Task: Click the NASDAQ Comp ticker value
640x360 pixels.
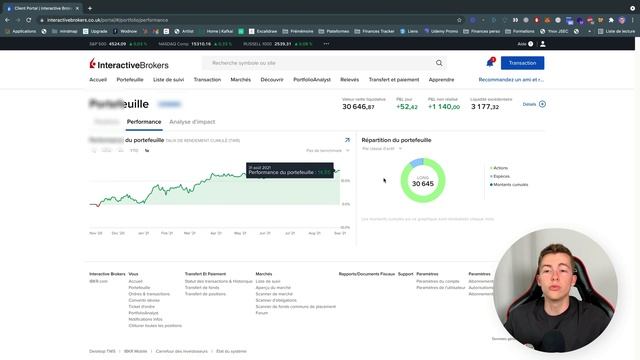Action: tap(201, 44)
